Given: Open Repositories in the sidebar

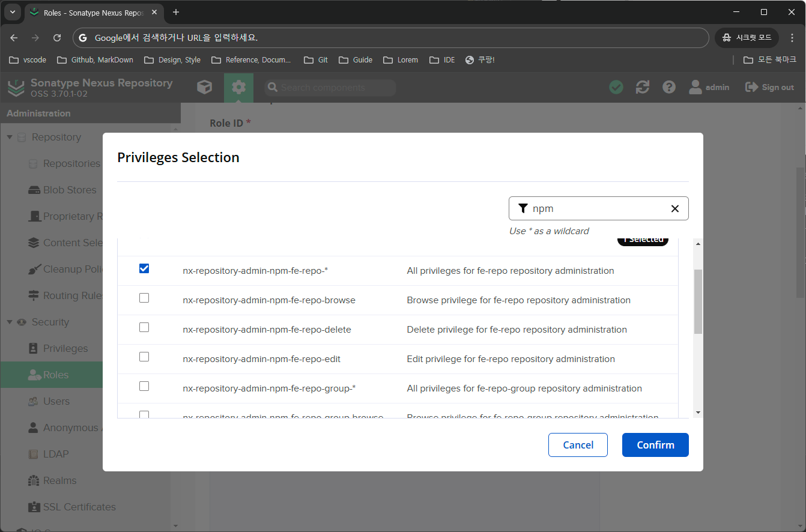Looking at the screenshot, I should (x=65, y=163).
